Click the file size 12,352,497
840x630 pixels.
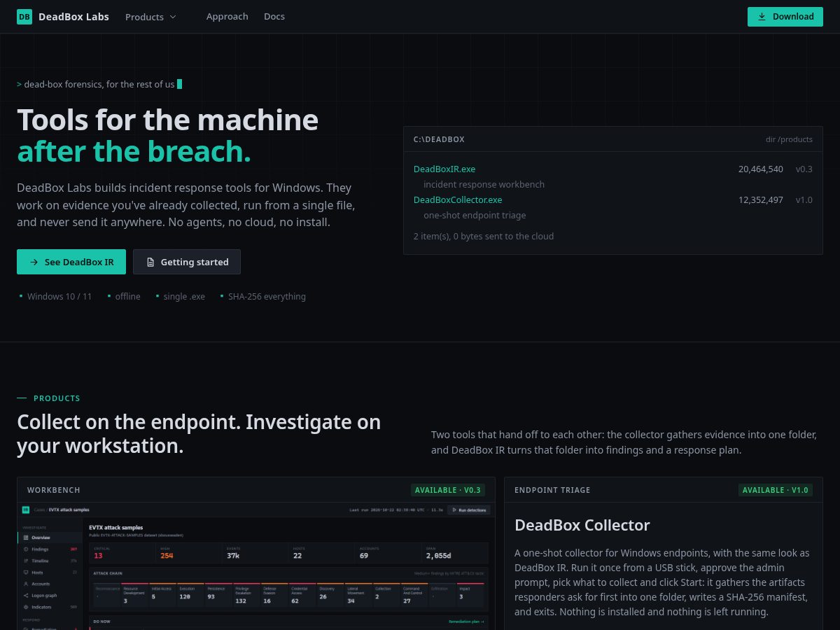click(761, 199)
